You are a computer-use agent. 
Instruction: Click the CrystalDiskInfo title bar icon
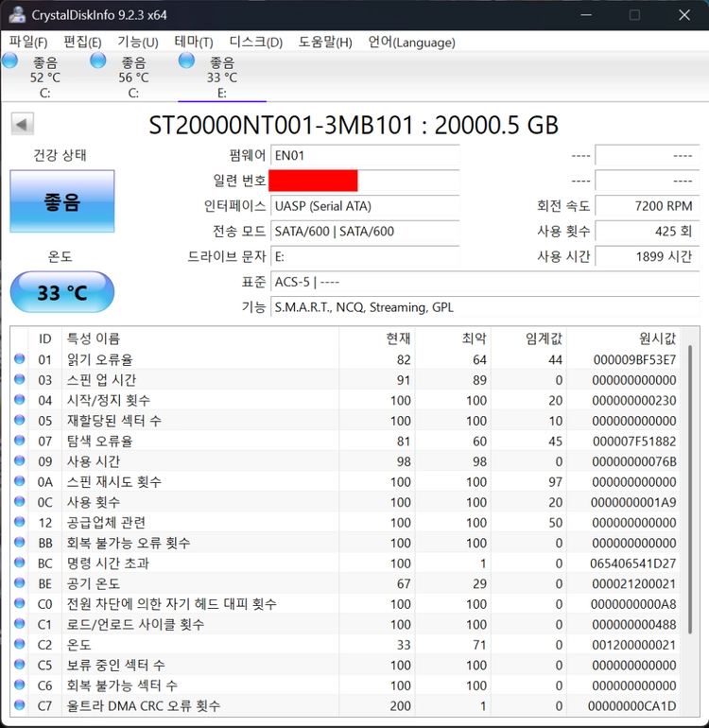tap(17, 15)
